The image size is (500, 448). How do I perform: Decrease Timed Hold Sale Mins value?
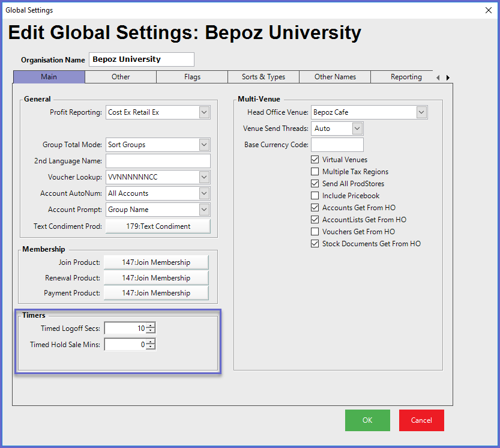150,347
